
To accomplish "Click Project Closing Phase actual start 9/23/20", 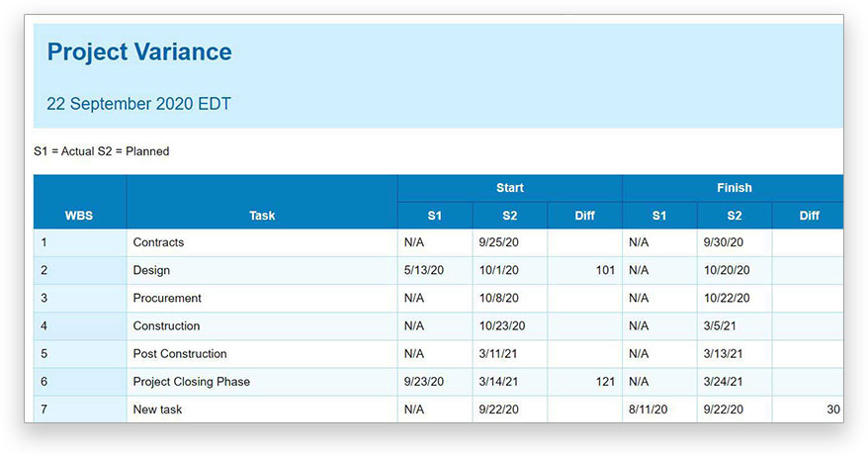I will tap(424, 382).
